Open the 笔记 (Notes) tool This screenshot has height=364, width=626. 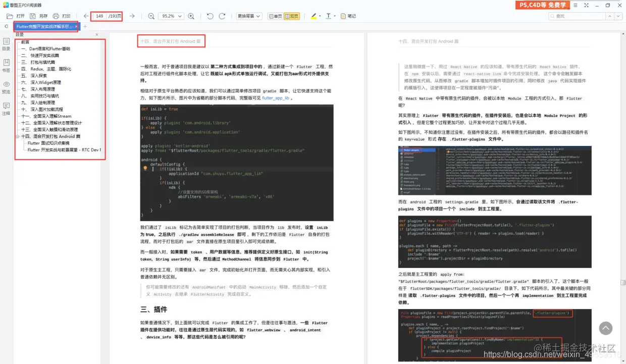(x=348, y=16)
